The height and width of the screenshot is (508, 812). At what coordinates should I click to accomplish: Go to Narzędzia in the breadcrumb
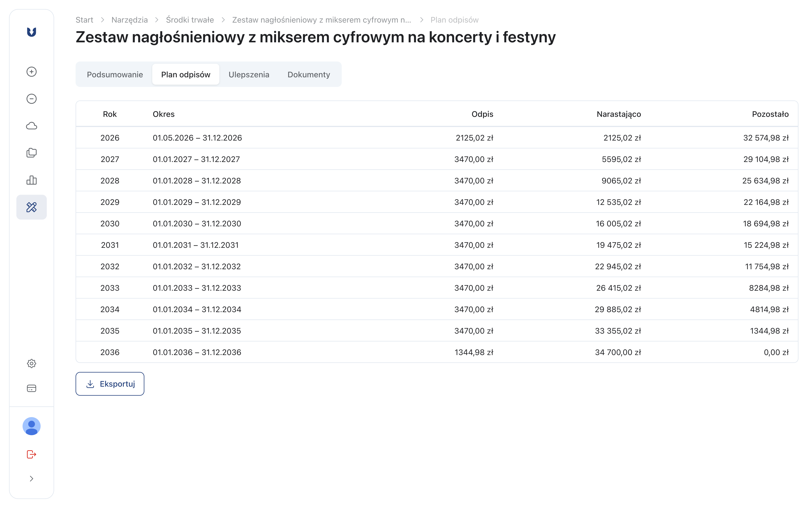point(130,20)
